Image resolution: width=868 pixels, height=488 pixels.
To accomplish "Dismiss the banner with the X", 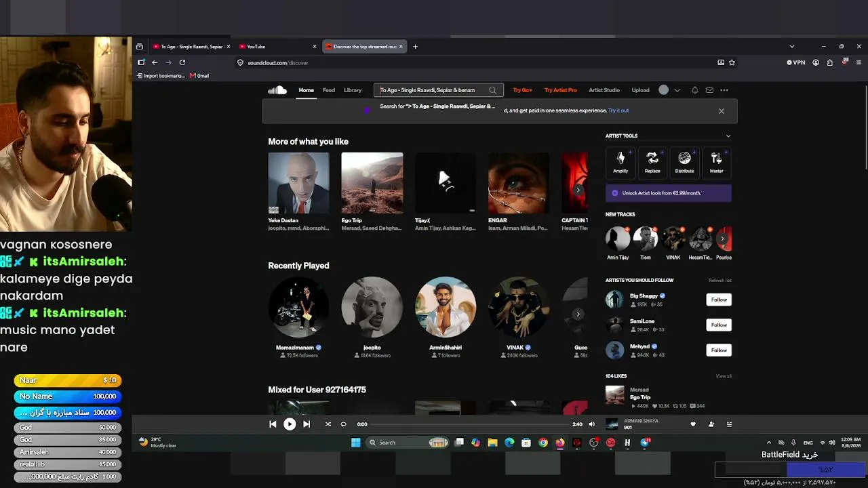I will (x=722, y=111).
